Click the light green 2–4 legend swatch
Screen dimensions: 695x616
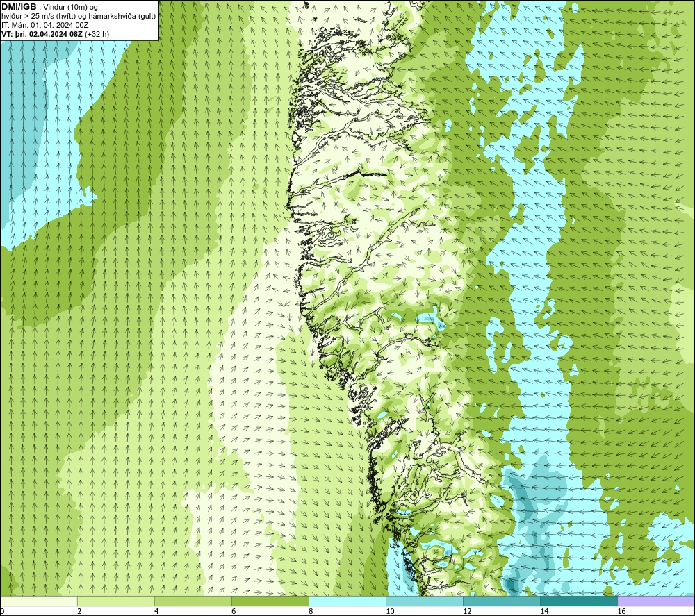tap(115, 601)
